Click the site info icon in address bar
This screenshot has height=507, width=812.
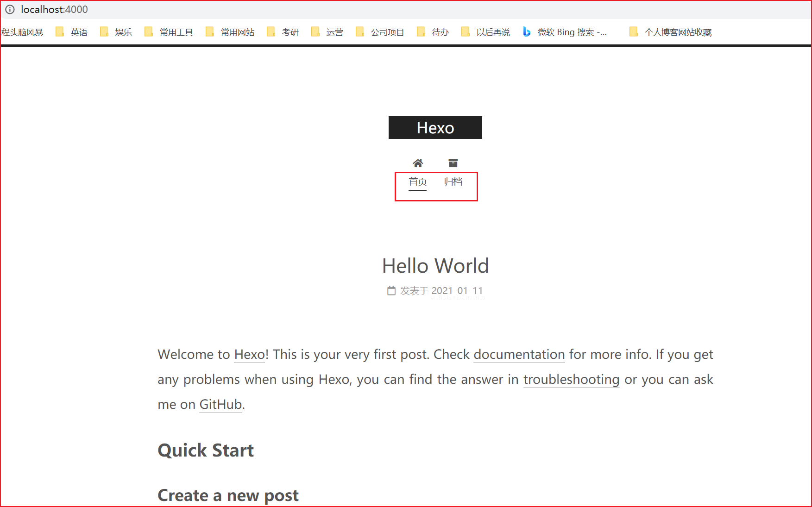pyautogui.click(x=10, y=9)
